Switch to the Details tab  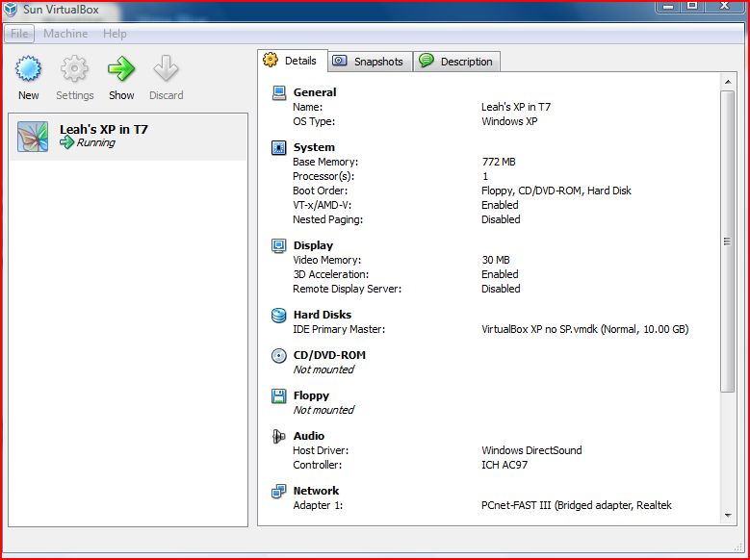tap(293, 61)
